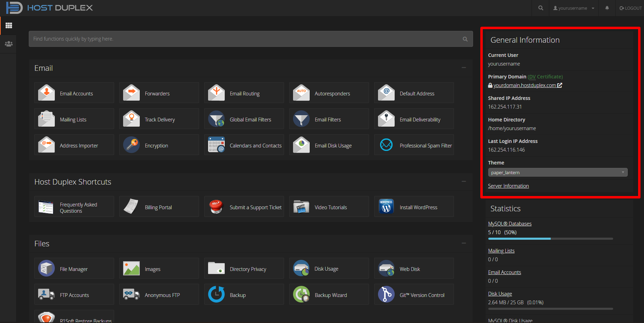Open Mailing Lists statistics link
The width and height of the screenshot is (644, 323).
tap(501, 251)
